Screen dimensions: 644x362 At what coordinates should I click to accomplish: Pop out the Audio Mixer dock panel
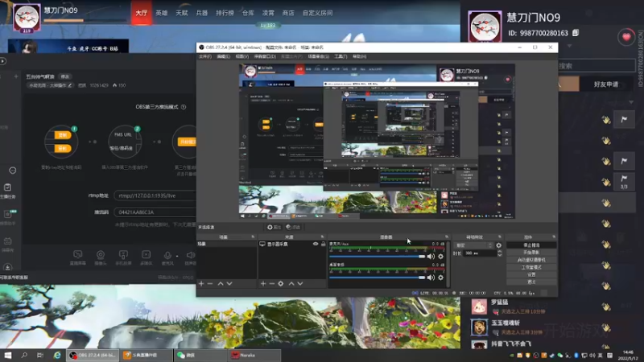pyautogui.click(x=447, y=237)
